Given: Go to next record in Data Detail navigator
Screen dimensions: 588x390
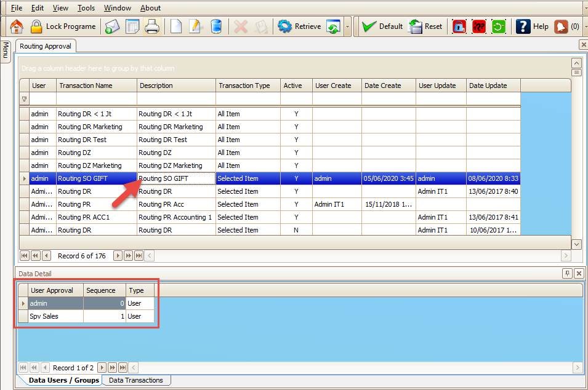Looking at the screenshot, I should pyautogui.click(x=102, y=368).
